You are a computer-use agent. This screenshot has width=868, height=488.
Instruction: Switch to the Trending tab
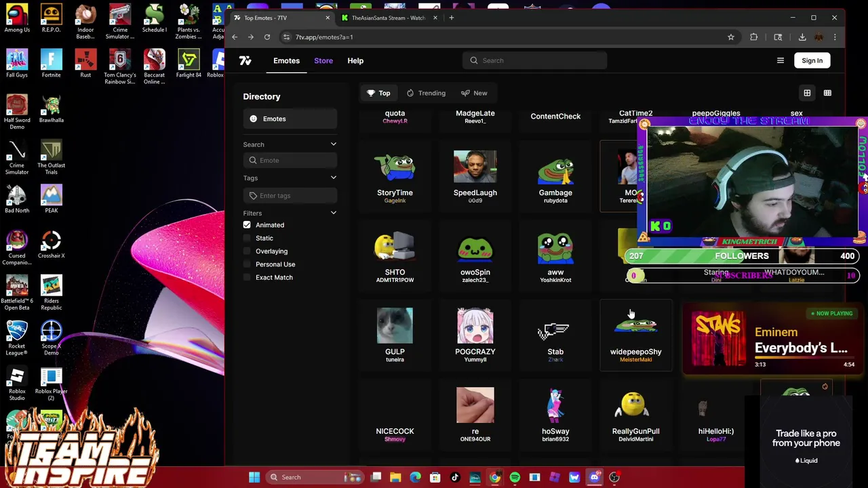click(426, 93)
